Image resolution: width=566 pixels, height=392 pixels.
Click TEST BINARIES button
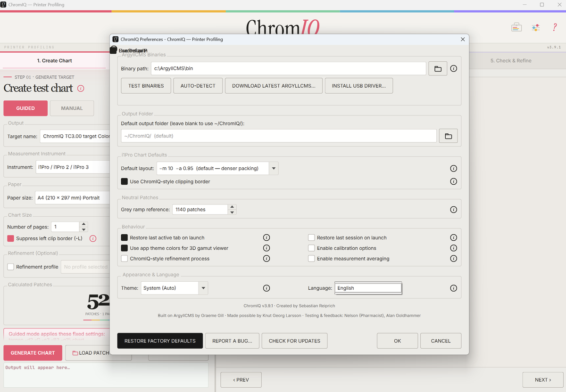coord(146,86)
